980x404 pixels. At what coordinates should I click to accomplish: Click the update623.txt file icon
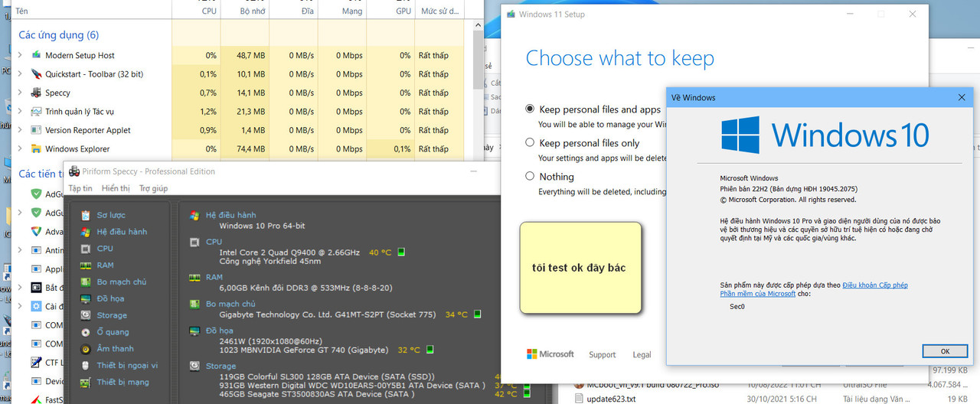click(580, 399)
